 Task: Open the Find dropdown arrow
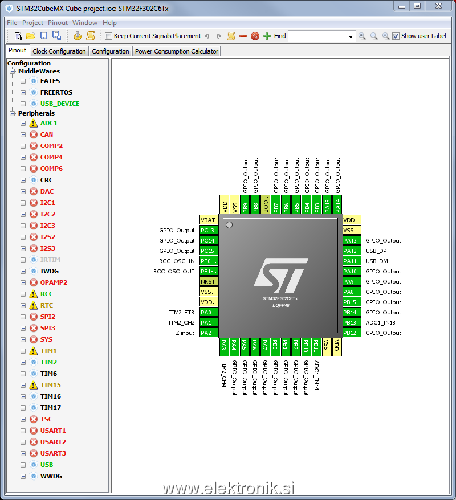pyautogui.click(x=350, y=36)
